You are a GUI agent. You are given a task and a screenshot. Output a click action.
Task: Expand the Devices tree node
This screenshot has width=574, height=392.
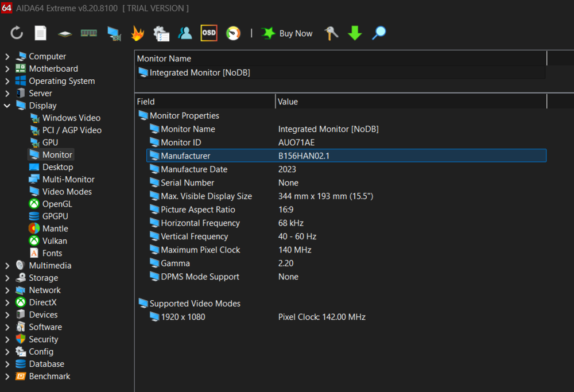click(x=7, y=315)
